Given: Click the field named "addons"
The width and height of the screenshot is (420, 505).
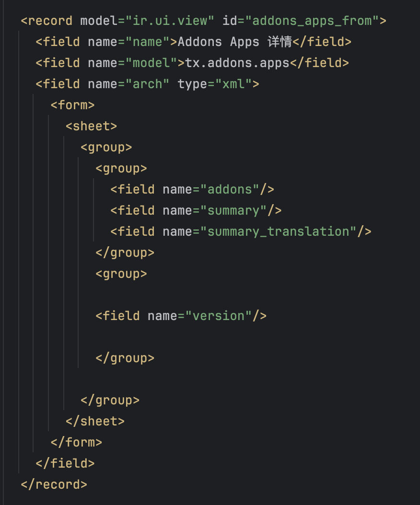Looking at the screenshot, I should 192,189.
